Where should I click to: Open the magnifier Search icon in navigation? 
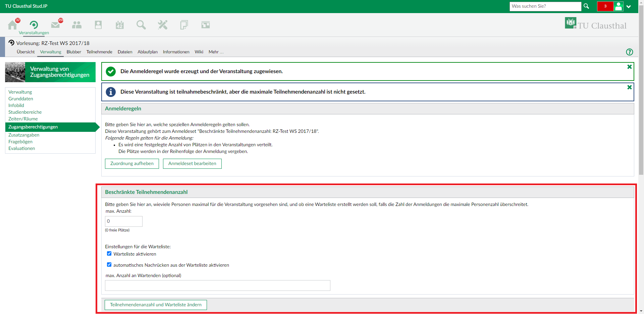141,25
